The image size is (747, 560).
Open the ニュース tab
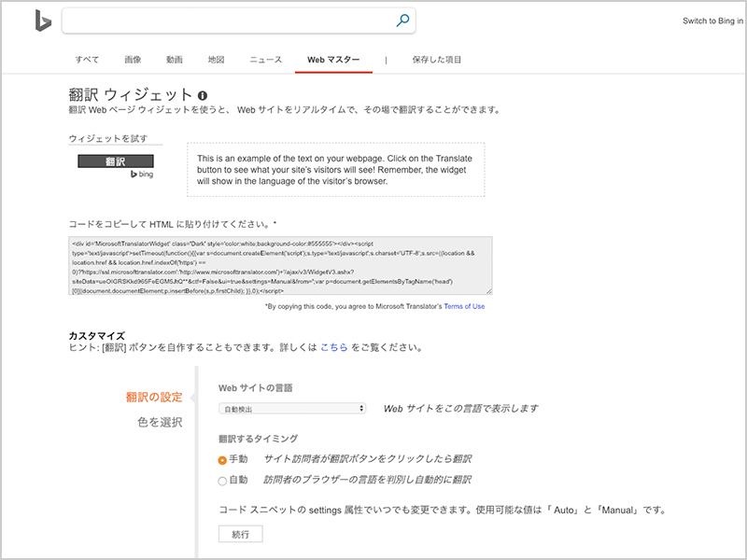point(266,60)
